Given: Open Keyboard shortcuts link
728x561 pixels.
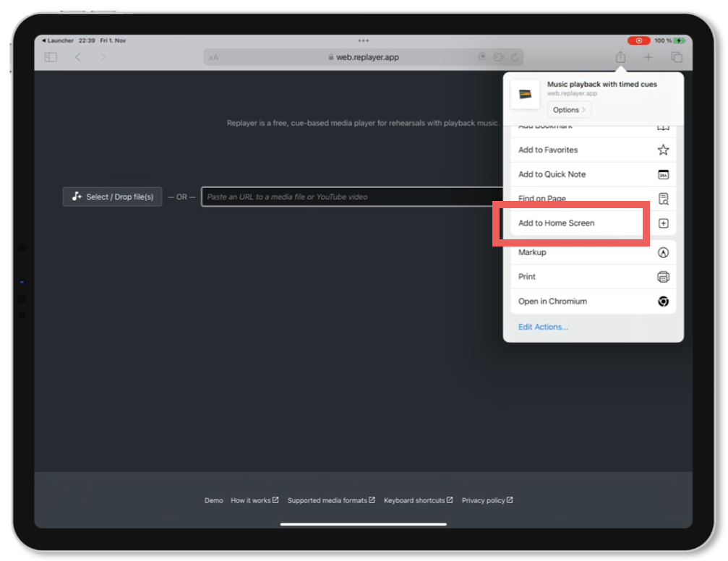Looking at the screenshot, I should coord(418,500).
